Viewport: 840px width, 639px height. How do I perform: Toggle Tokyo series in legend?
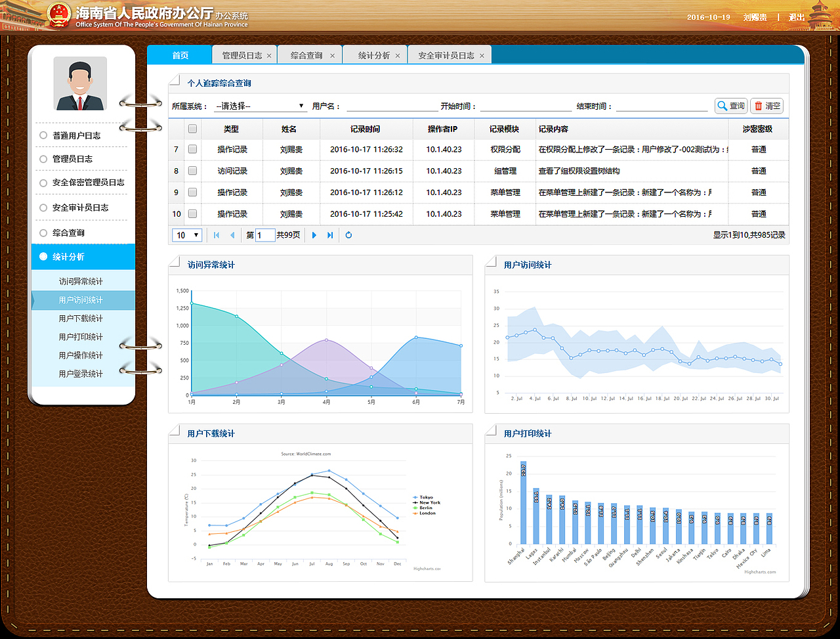pos(423,497)
